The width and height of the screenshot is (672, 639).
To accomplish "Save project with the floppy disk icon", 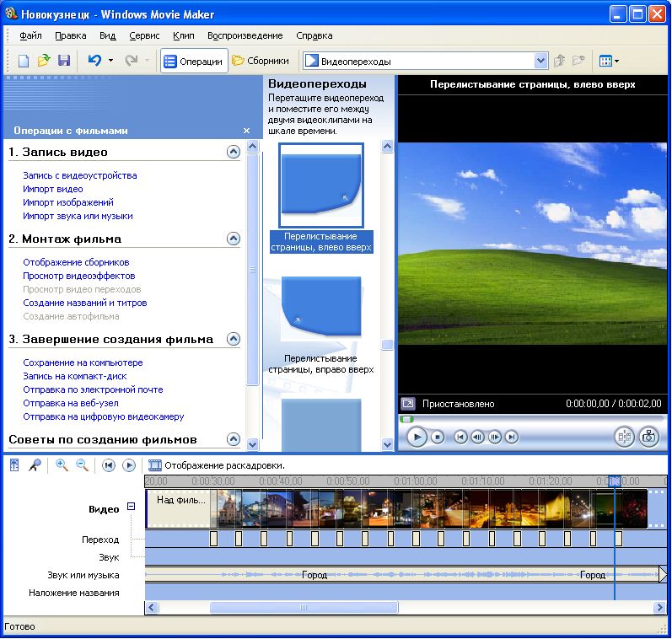I will pyautogui.click(x=64, y=61).
